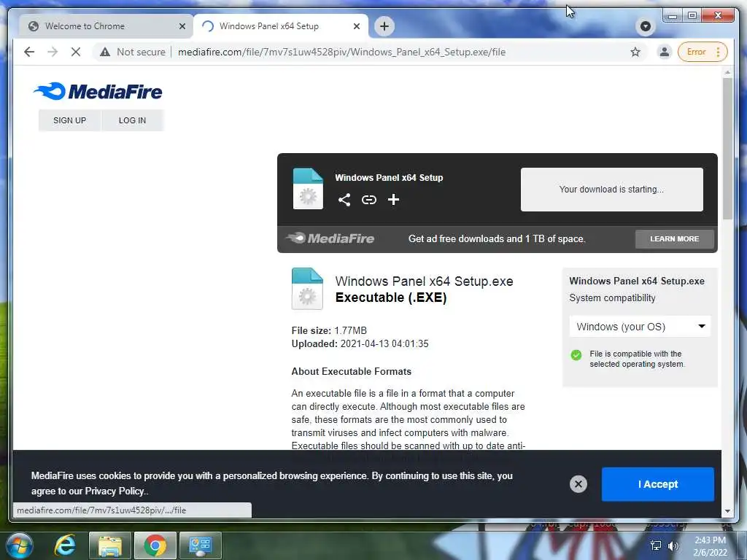747x560 pixels.
Task: Click the volume speaker tray icon
Action: (x=673, y=545)
